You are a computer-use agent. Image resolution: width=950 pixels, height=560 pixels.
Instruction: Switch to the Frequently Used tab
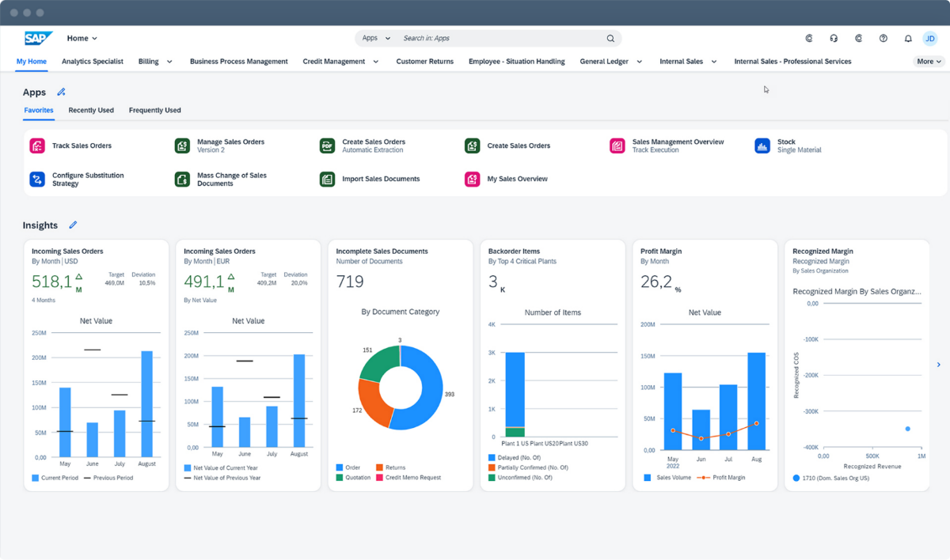tap(154, 111)
